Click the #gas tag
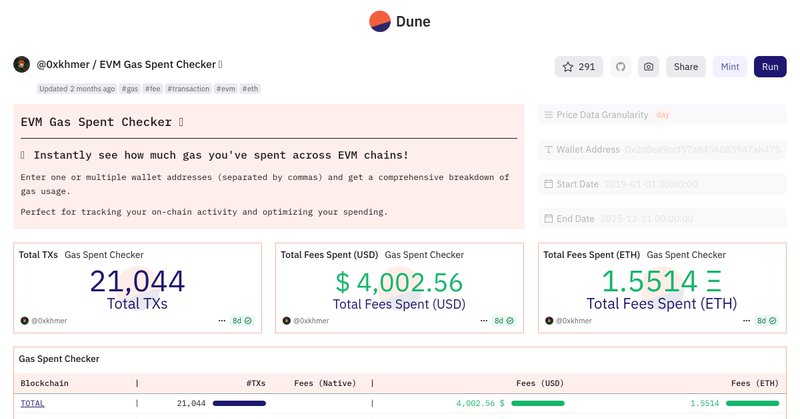This screenshot has height=419, width=800. (x=130, y=89)
